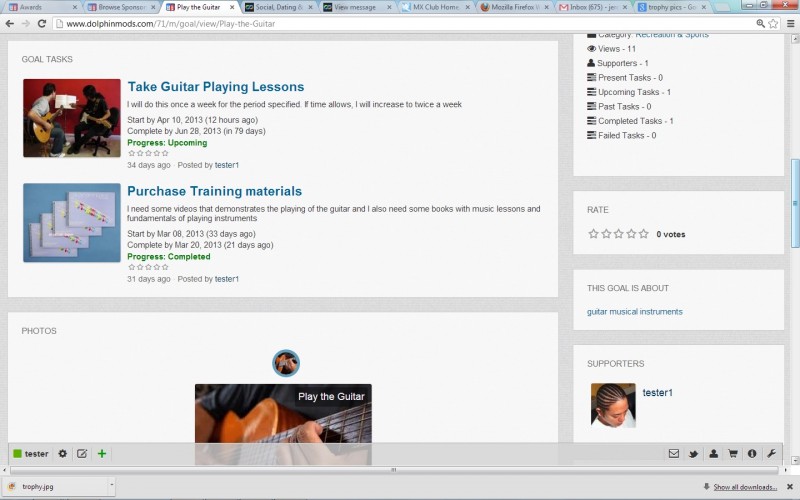This screenshot has width=800, height=500.
Task: Click the settings gear icon in the bottom toolbar
Action: (x=62, y=454)
